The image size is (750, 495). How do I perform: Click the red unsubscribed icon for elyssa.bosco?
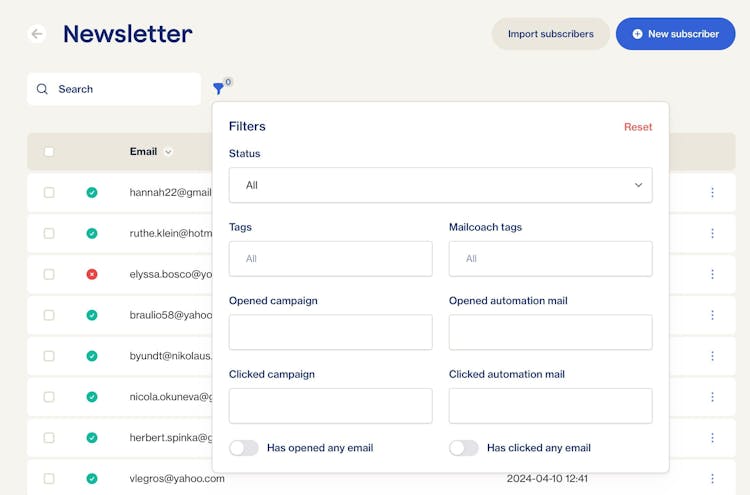pos(92,274)
